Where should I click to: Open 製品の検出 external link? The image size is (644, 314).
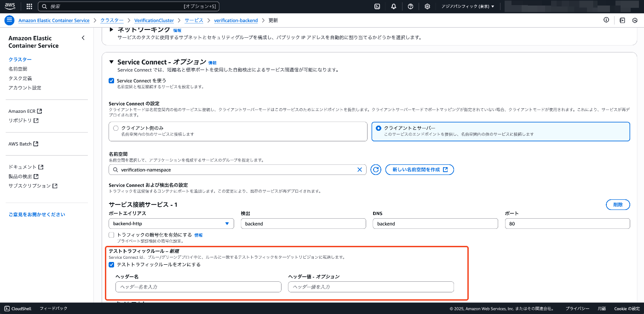pyautogui.click(x=23, y=176)
